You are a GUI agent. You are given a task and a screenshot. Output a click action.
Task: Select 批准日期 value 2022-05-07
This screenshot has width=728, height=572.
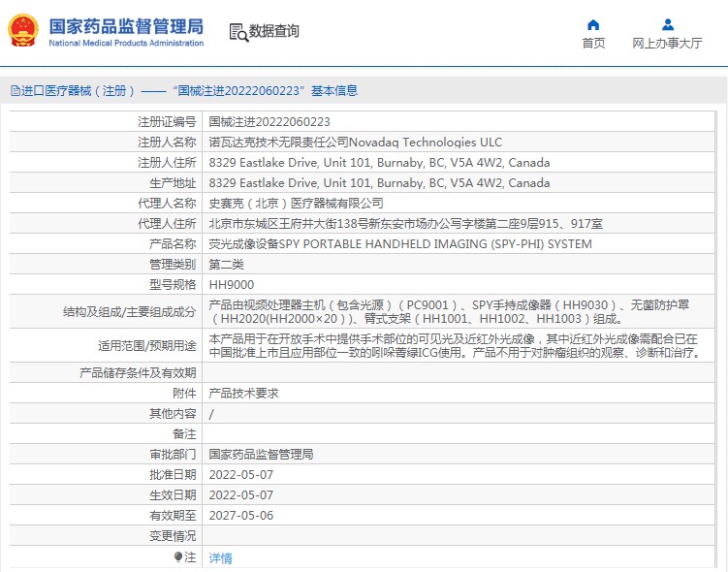pos(241,474)
